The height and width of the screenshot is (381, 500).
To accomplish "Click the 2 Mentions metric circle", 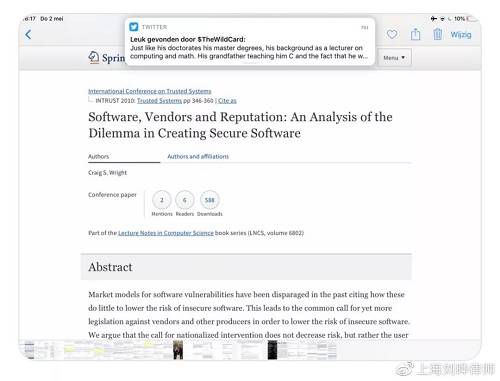I will (162, 200).
